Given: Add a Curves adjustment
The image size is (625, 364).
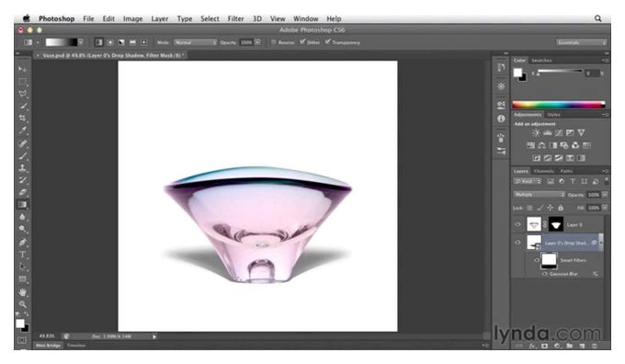Looking at the screenshot, I should [559, 132].
